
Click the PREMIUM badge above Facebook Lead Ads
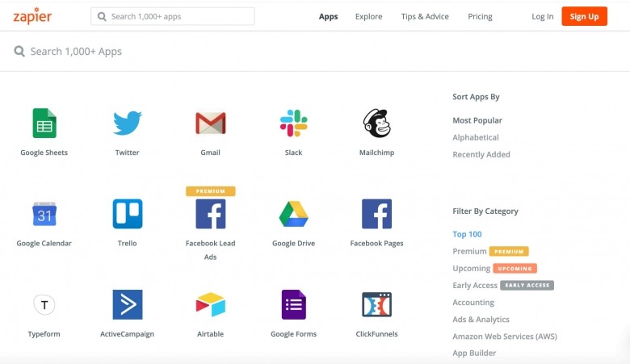(x=211, y=191)
